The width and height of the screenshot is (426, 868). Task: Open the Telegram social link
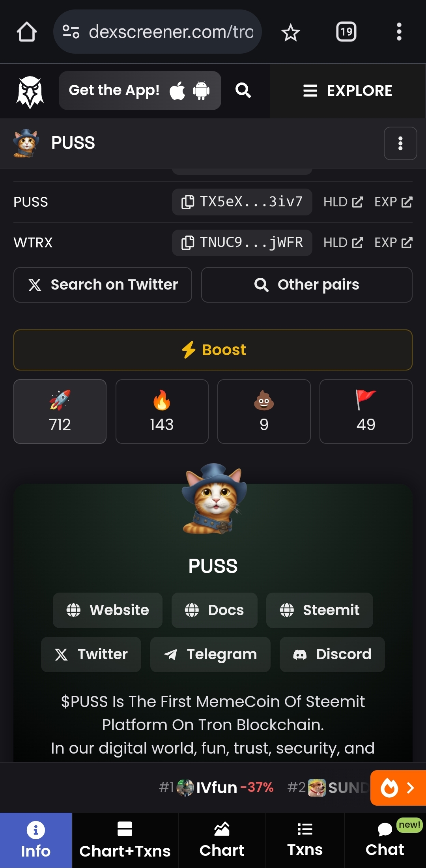point(210,655)
